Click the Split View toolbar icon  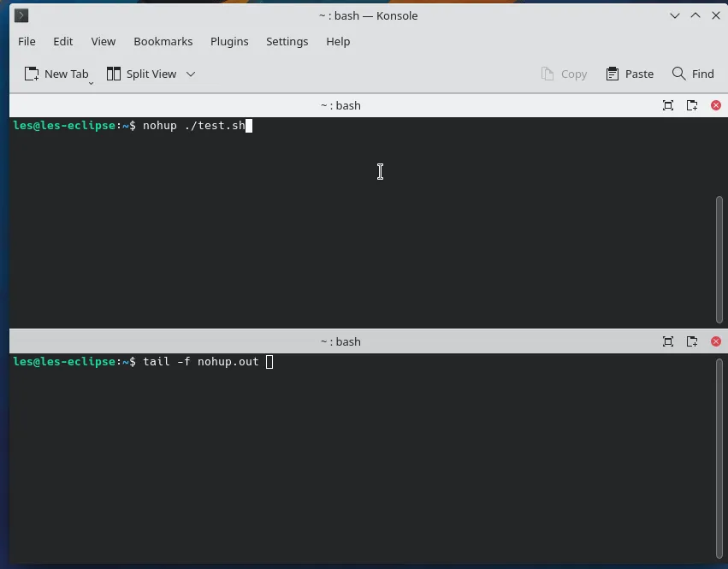113,74
